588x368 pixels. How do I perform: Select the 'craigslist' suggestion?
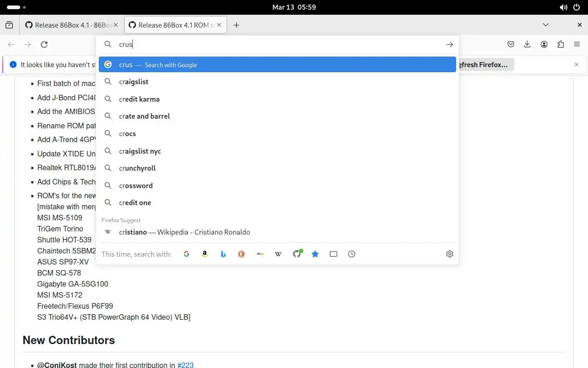(277, 82)
